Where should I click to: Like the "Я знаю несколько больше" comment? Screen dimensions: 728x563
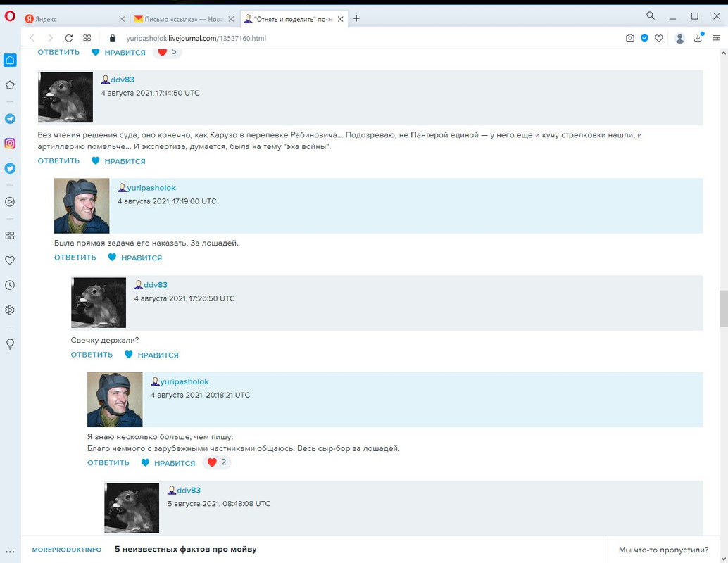(168, 463)
